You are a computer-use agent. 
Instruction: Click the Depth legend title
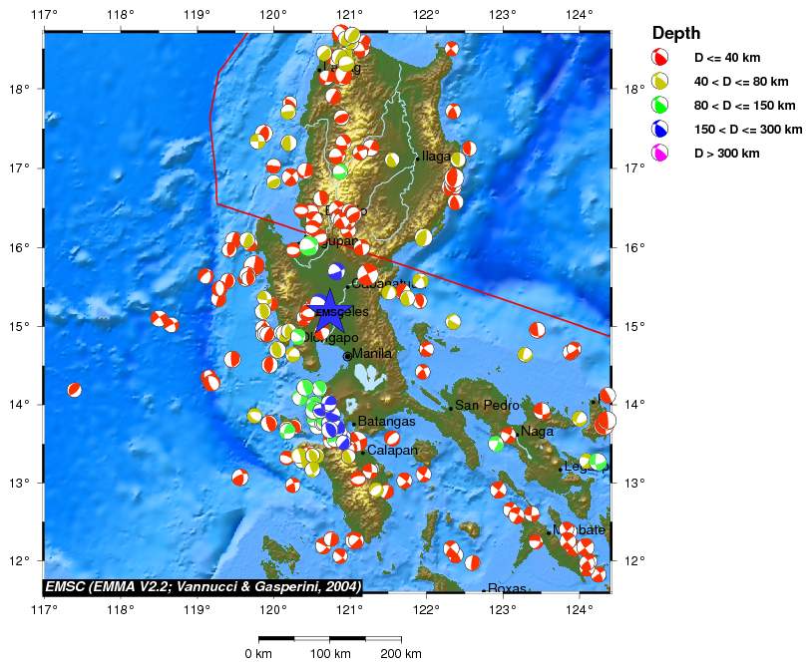coord(675,33)
